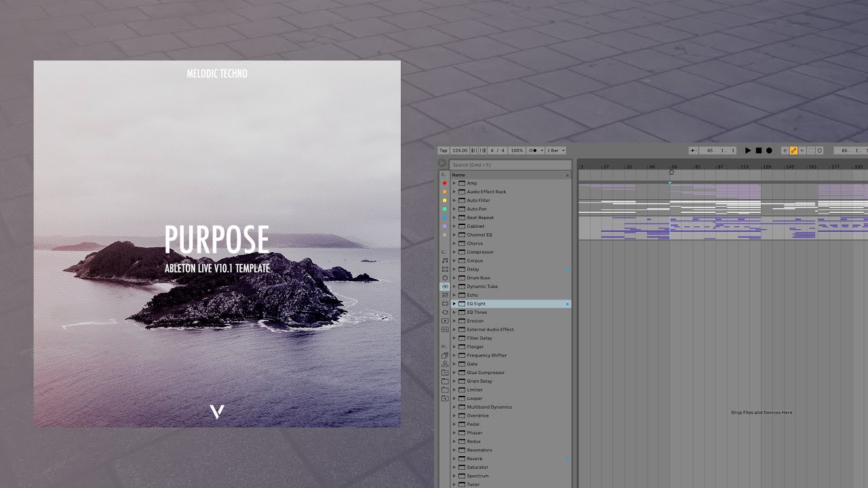Viewport: 868px width, 488px height.
Task: Open the Plug-ins browser category icon
Action: point(445,312)
